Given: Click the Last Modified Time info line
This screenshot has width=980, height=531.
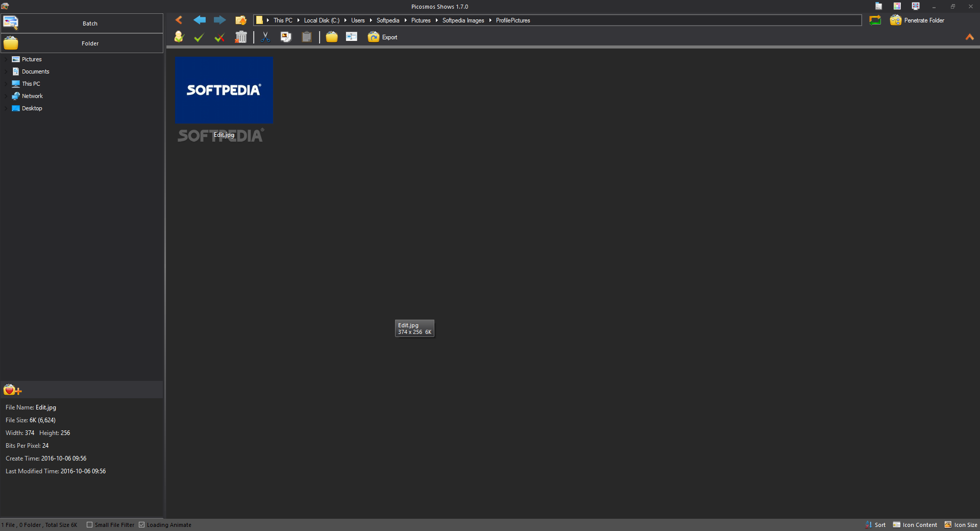Looking at the screenshot, I should tap(56, 471).
